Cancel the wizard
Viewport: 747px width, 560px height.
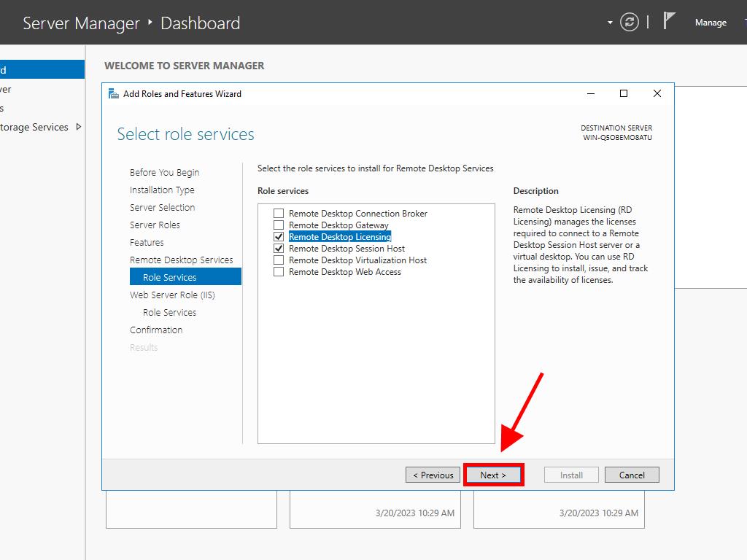coord(632,475)
